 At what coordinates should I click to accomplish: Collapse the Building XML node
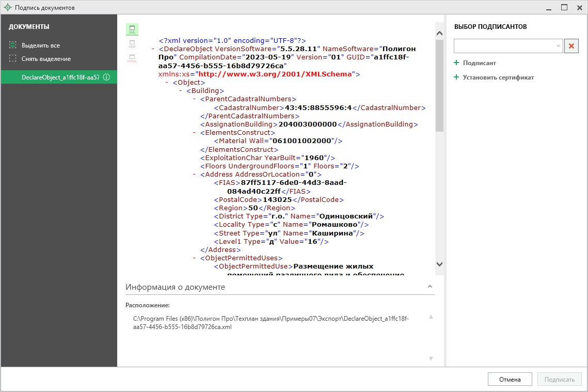click(181, 91)
